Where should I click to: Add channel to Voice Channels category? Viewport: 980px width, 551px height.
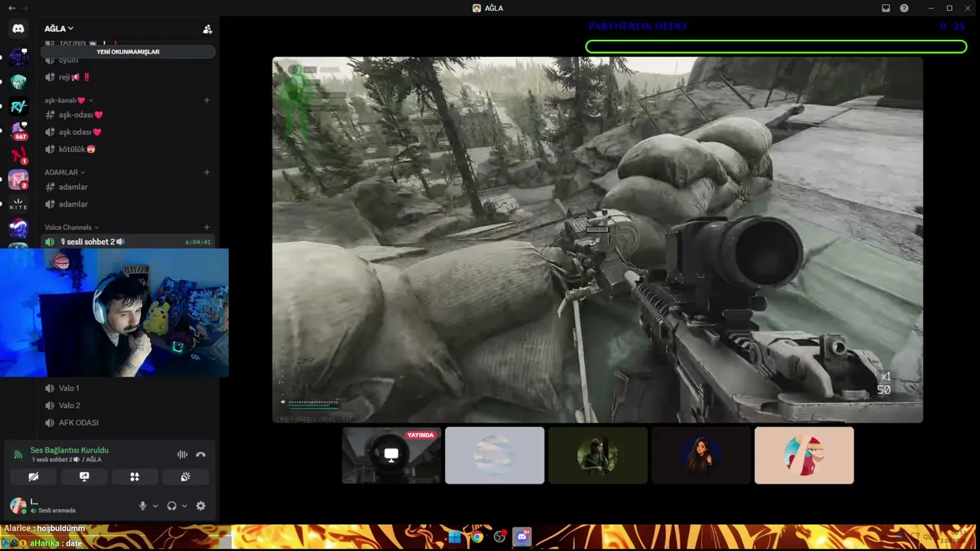click(x=207, y=227)
